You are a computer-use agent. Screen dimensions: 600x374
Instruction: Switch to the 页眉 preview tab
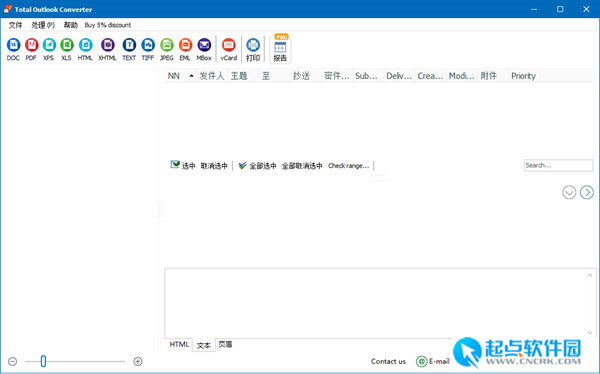click(225, 344)
